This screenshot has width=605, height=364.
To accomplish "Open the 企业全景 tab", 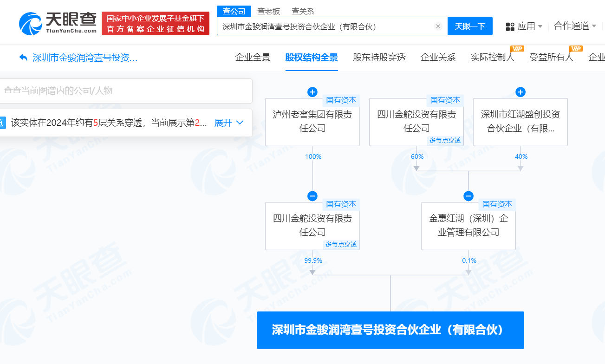I will [x=253, y=58].
